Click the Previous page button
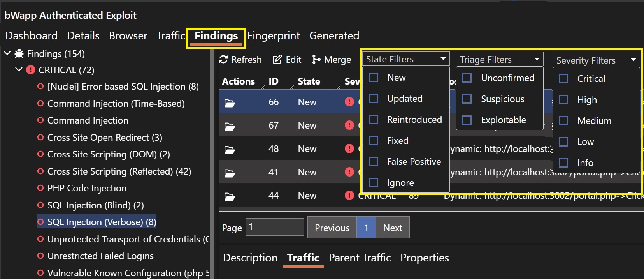The height and width of the screenshot is (279, 644). (x=332, y=228)
